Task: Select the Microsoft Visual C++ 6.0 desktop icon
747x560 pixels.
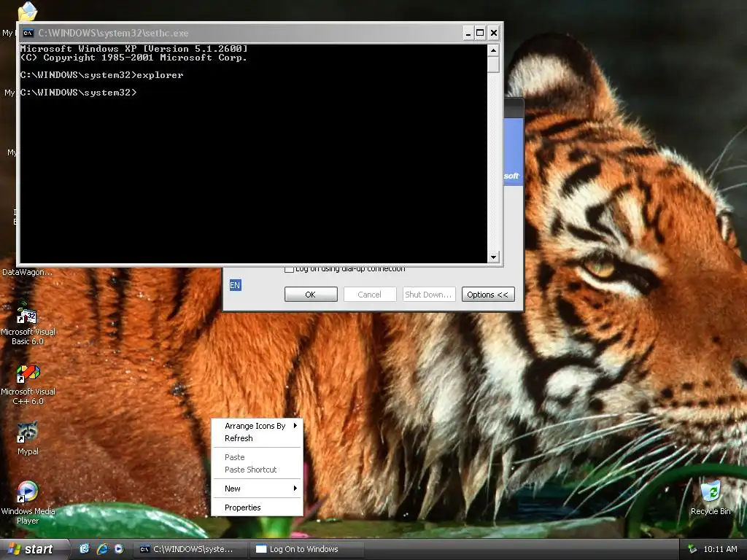Action: (x=28, y=374)
